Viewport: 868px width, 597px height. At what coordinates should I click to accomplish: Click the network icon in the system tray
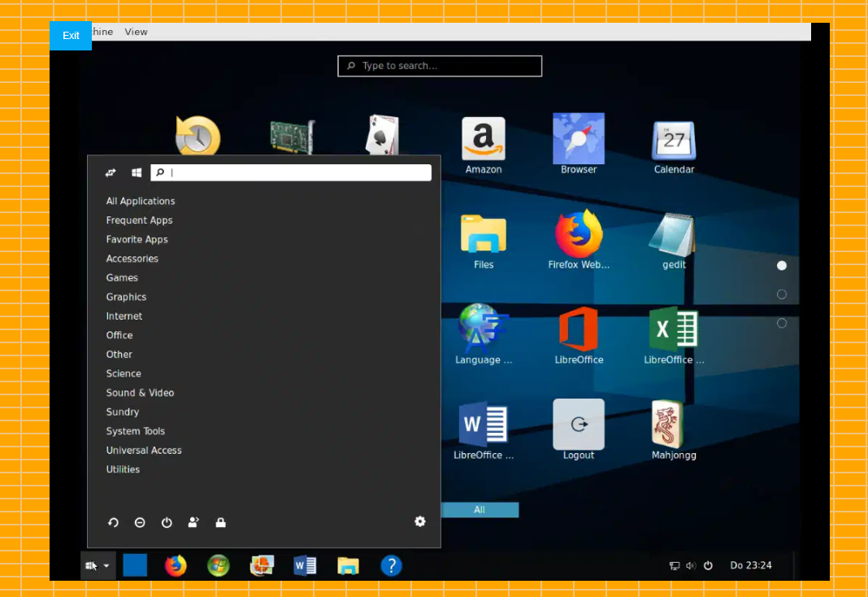coord(675,565)
